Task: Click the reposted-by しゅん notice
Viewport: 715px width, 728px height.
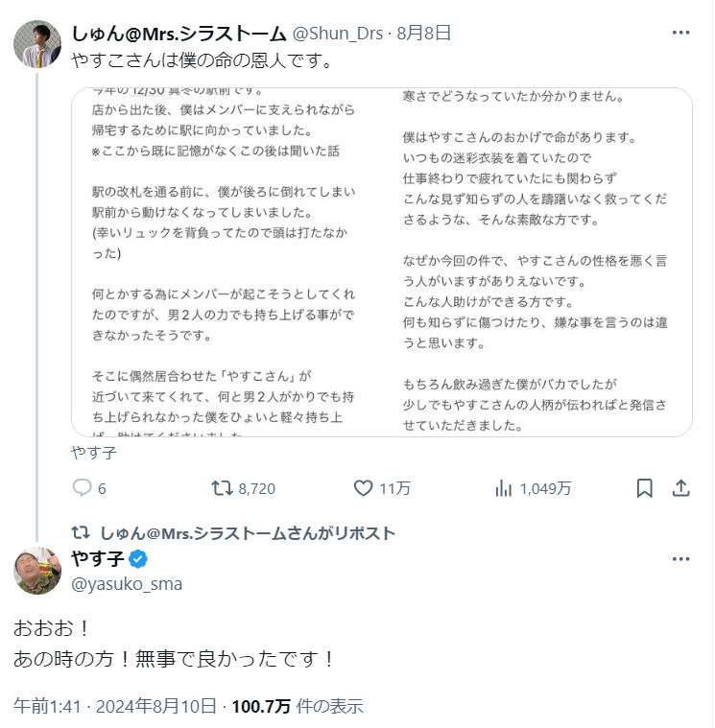Action: point(247,533)
